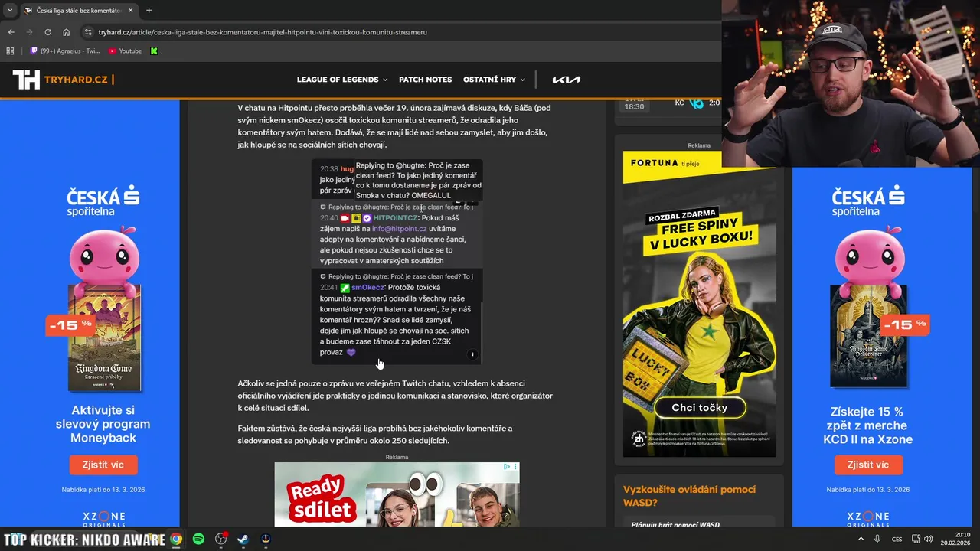
Task: Go back using the browser back arrow
Action: pyautogui.click(x=11, y=32)
